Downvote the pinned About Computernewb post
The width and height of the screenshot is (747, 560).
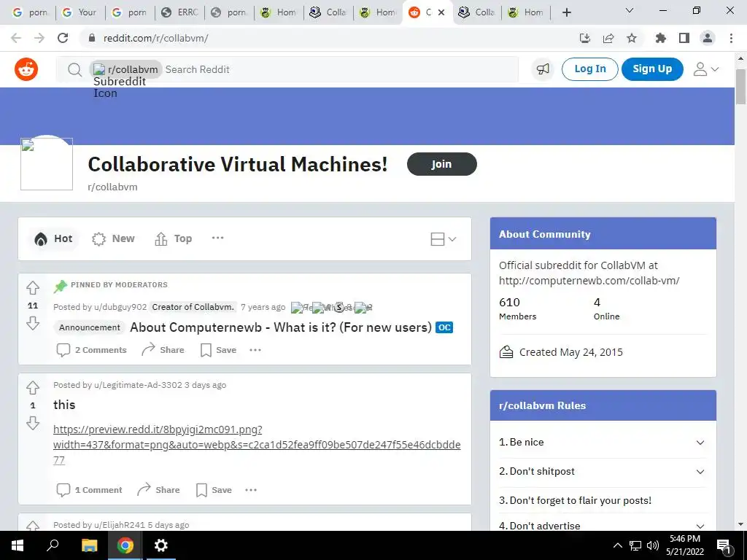(33, 324)
